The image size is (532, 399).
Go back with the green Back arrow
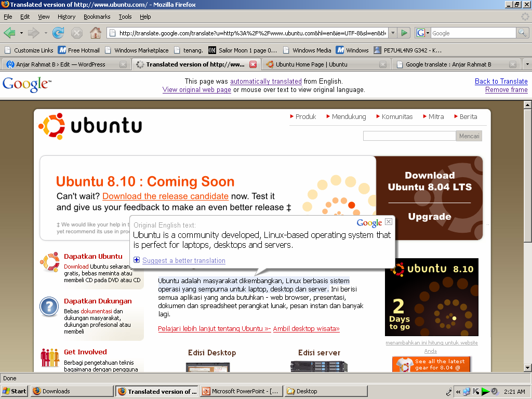[9, 33]
